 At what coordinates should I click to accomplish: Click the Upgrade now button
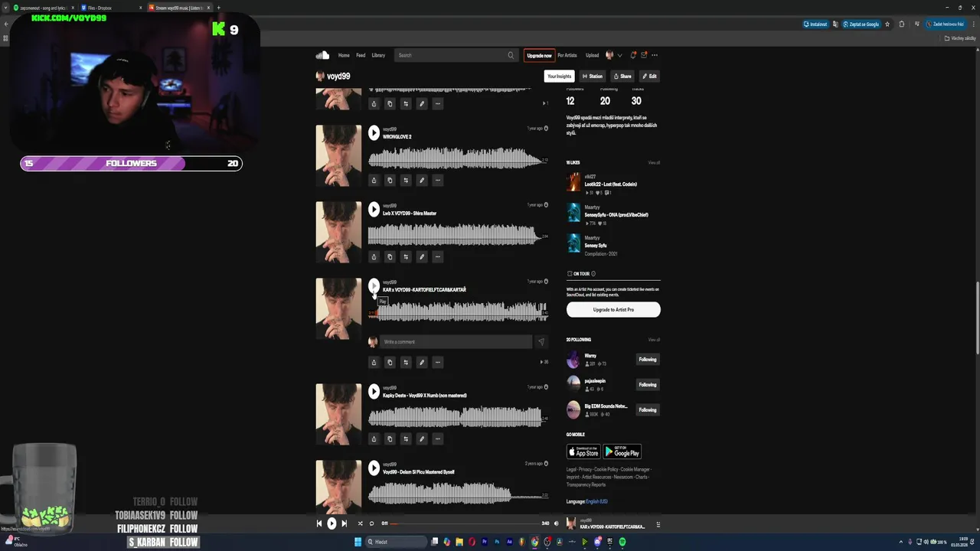click(x=539, y=55)
